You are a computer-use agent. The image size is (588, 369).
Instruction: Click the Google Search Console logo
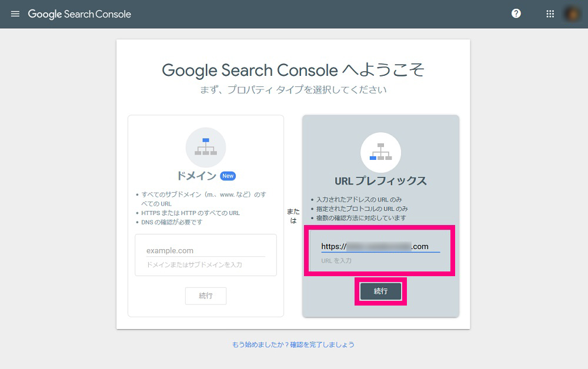[x=79, y=14]
